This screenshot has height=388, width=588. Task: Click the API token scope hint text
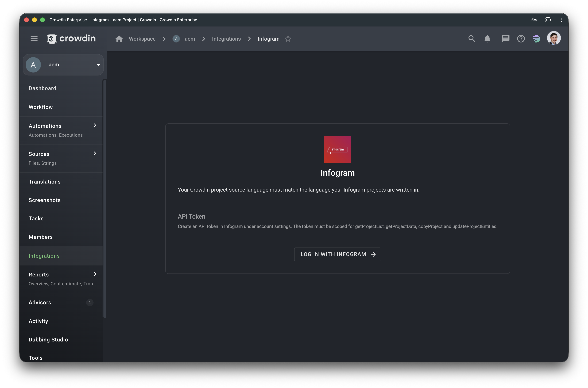coord(338,226)
